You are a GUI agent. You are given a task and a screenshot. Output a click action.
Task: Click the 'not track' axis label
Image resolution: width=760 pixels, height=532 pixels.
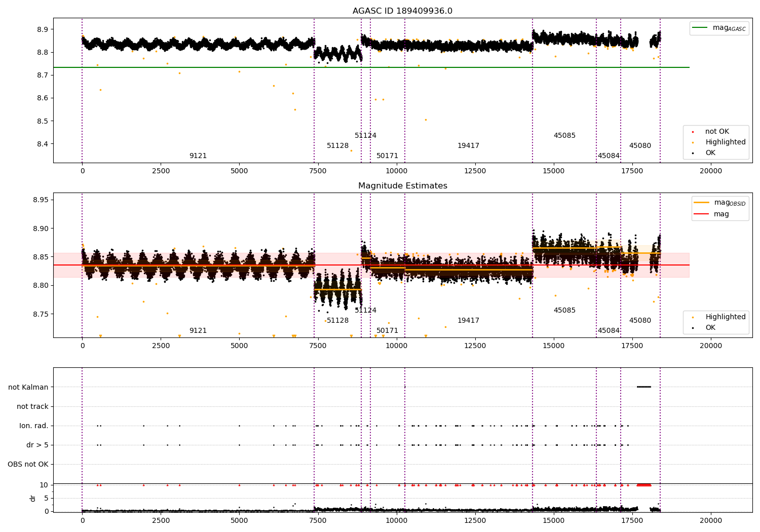click(x=32, y=406)
